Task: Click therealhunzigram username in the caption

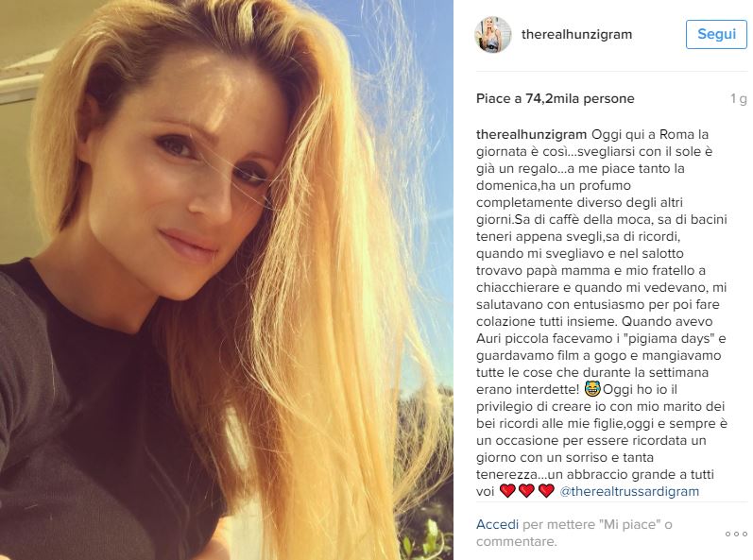Action: tap(531, 134)
